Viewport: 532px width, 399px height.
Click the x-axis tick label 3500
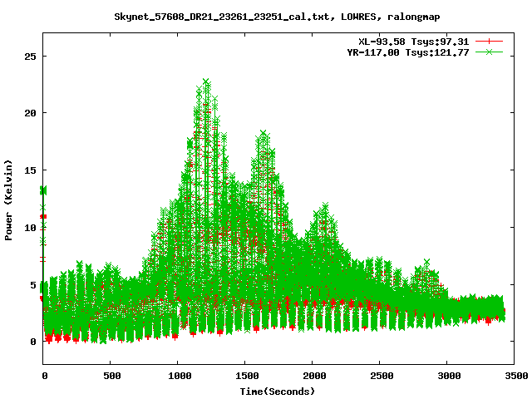coord(516,376)
